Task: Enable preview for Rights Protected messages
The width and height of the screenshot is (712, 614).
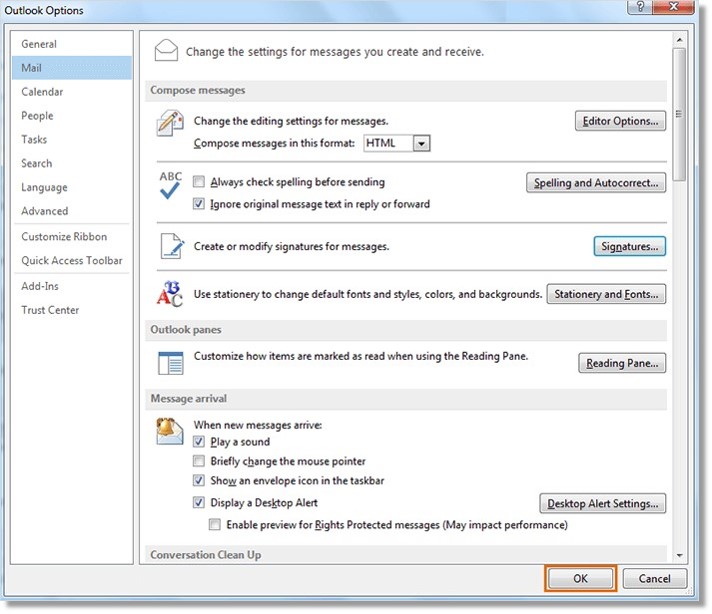Action: coord(215,525)
